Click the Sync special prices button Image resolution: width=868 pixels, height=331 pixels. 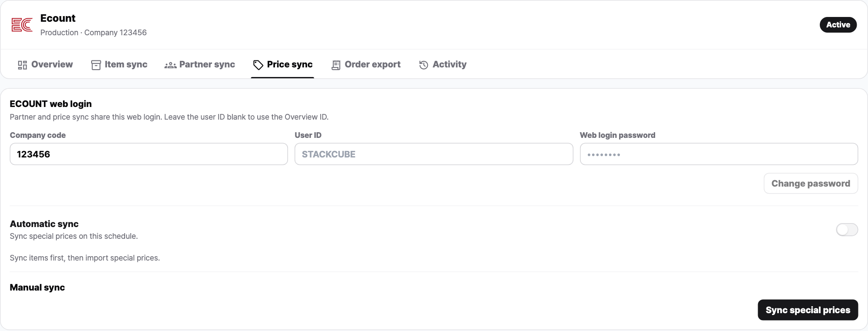click(x=808, y=310)
